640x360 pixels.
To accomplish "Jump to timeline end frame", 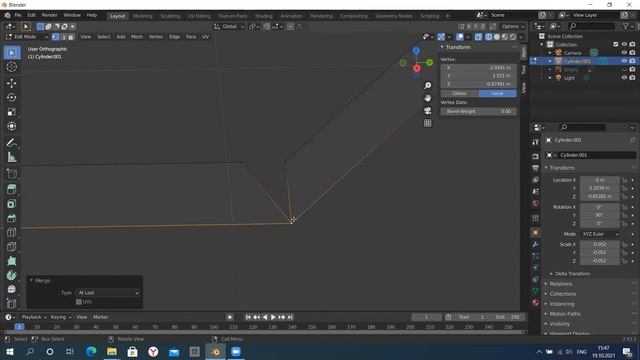I will [x=290, y=317].
